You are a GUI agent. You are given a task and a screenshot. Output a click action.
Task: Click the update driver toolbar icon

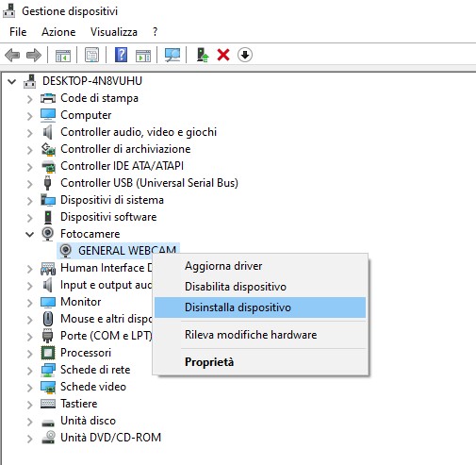pos(203,55)
